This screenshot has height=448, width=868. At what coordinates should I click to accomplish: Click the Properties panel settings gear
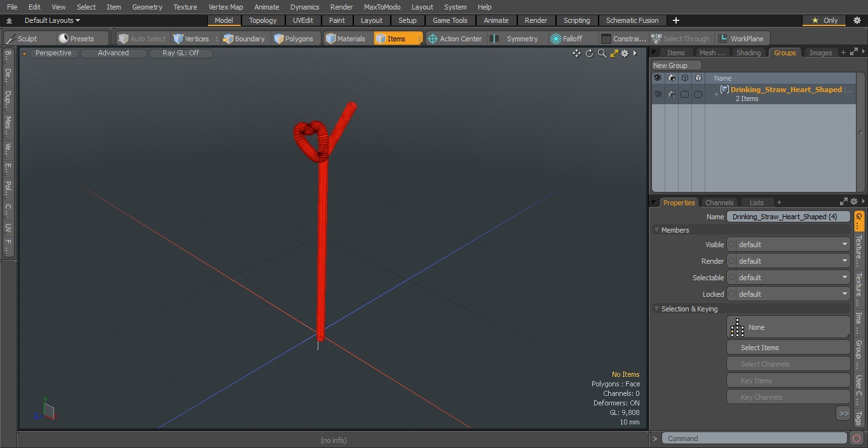tap(853, 201)
